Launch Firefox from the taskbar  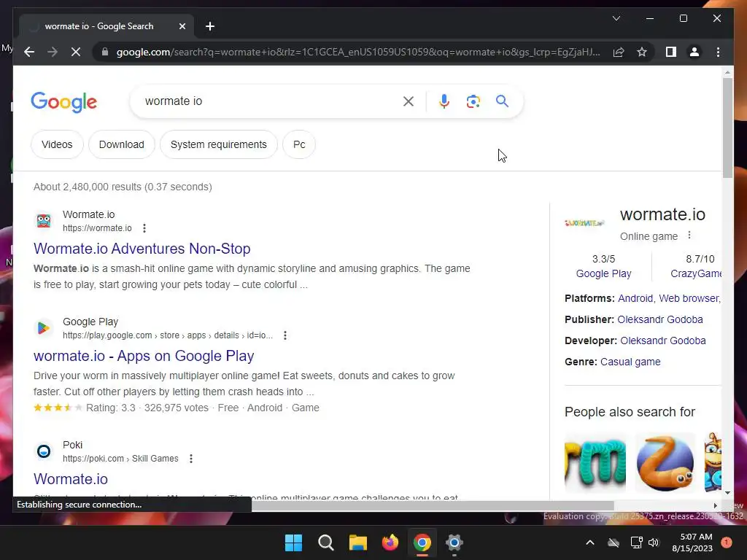[390, 542]
